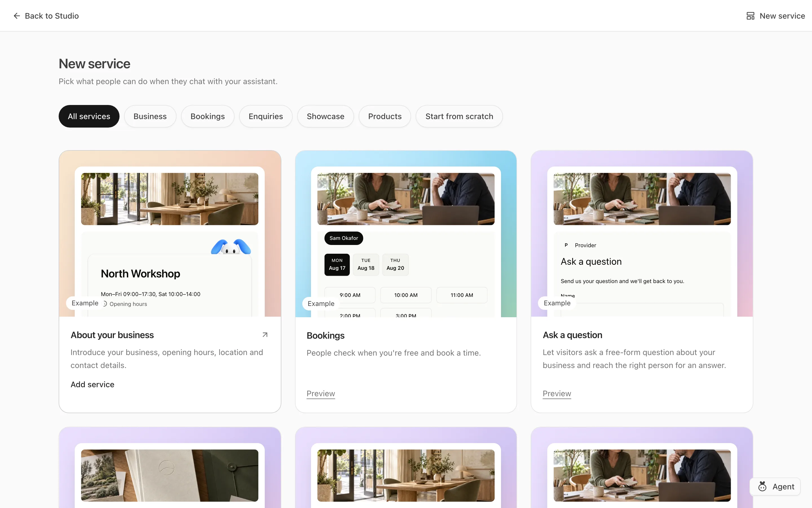812x508 pixels.
Task: Click the Provider label in example
Action: tap(585, 245)
